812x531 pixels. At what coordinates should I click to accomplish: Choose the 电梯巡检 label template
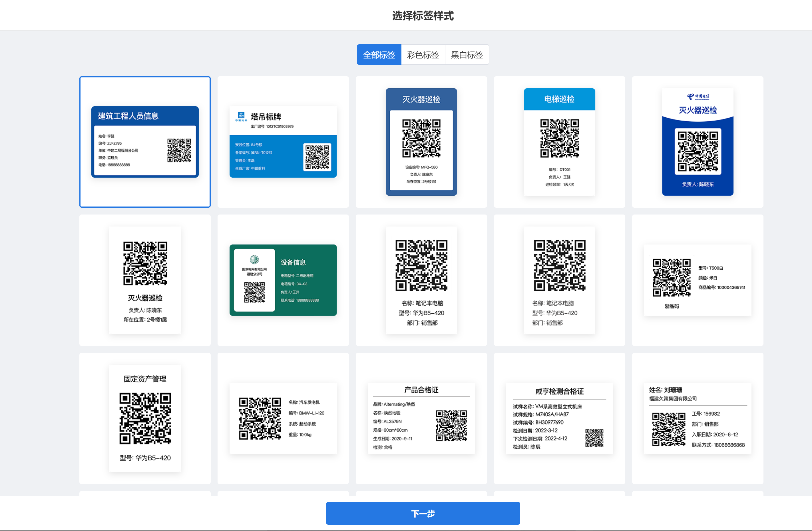click(x=560, y=142)
